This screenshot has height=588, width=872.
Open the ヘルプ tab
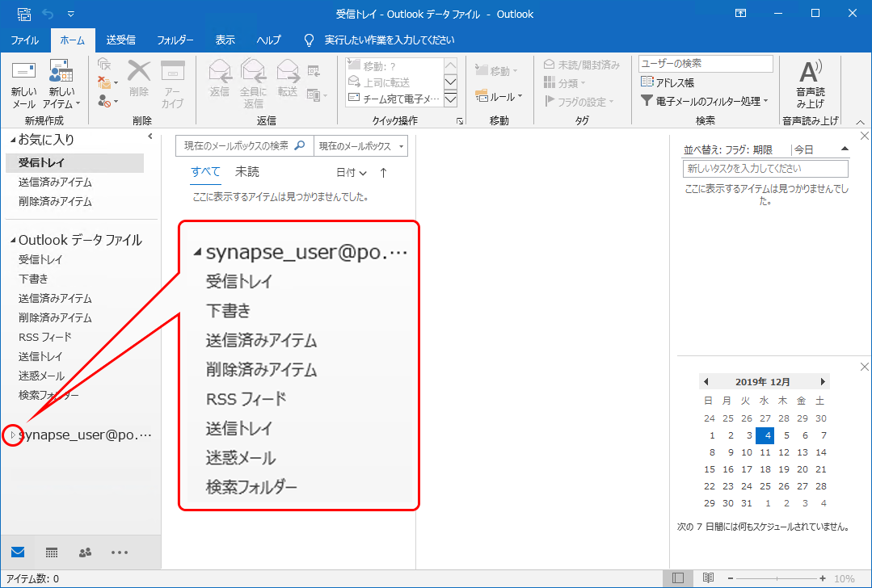pos(268,40)
